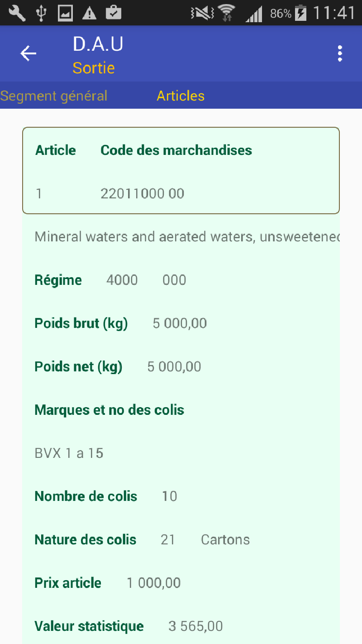Tap the D.A.U title

click(98, 44)
